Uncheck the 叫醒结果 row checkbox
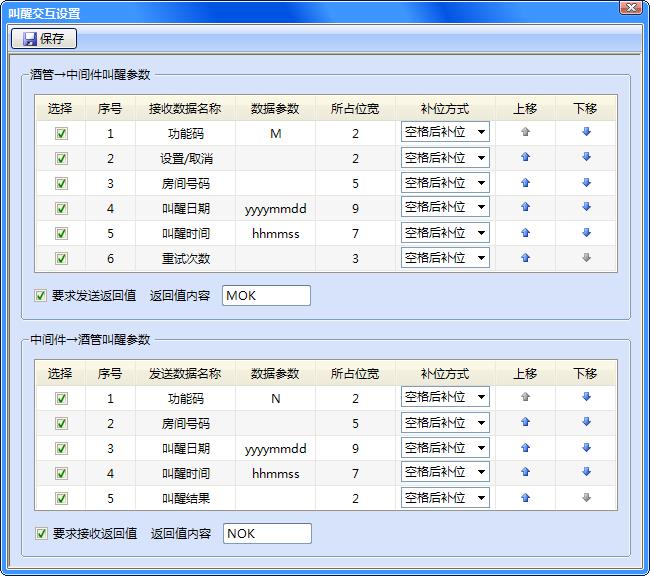 61,498
